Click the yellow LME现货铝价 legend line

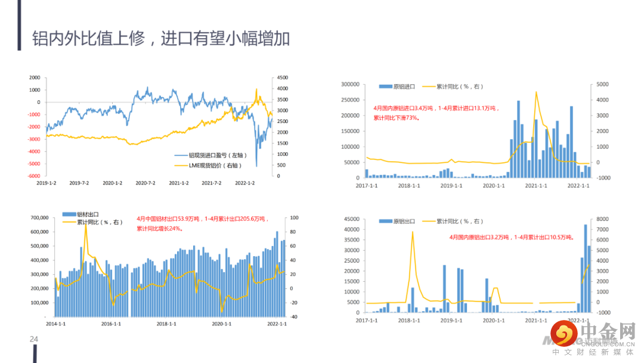pos(181,165)
